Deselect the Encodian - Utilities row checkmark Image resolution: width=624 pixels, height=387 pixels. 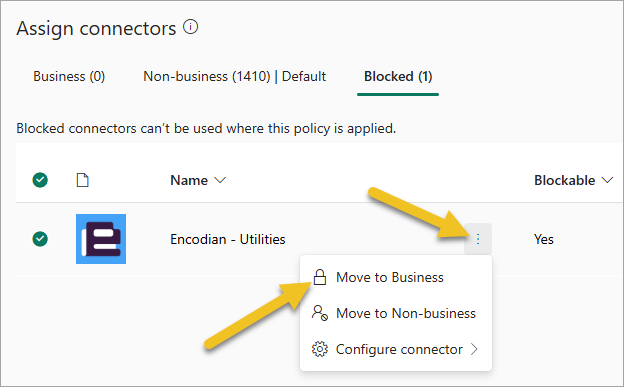[x=40, y=239]
